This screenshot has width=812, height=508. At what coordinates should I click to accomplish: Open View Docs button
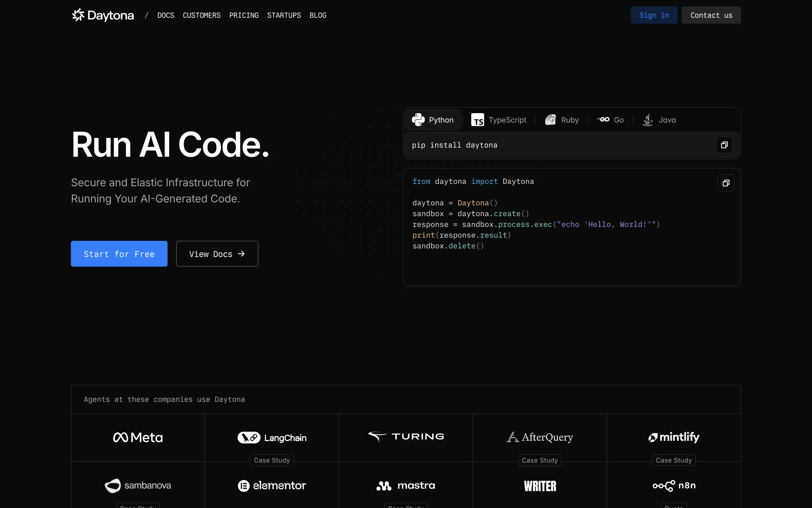217,254
